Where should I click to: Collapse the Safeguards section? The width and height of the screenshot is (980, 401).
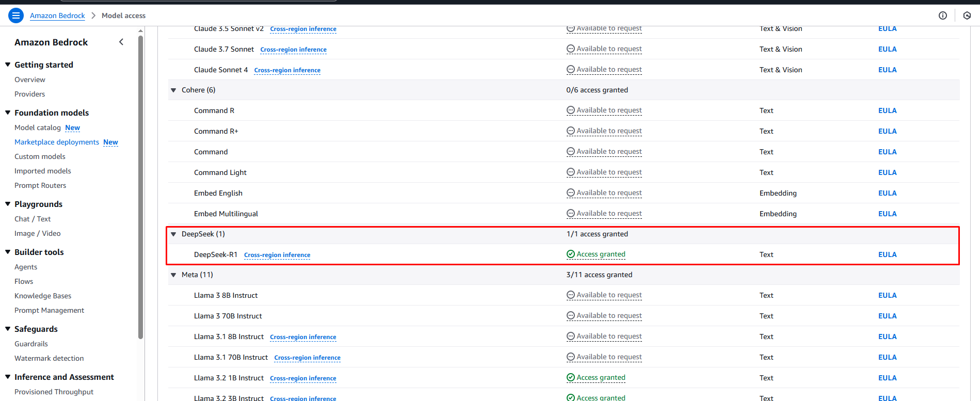[x=8, y=329]
